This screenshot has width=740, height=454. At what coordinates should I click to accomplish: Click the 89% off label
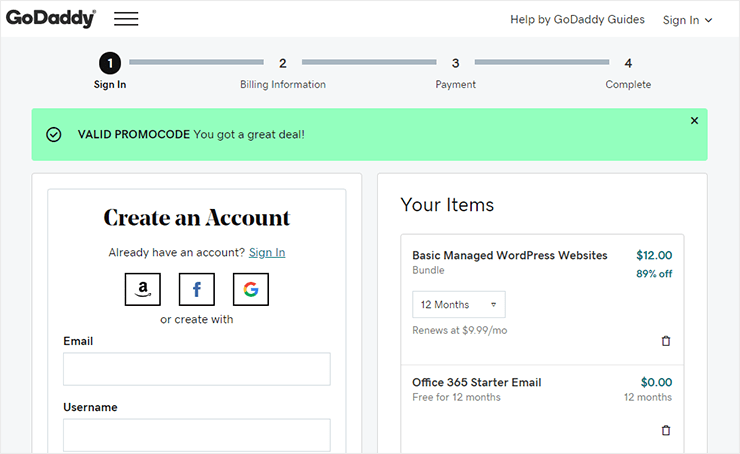click(654, 274)
